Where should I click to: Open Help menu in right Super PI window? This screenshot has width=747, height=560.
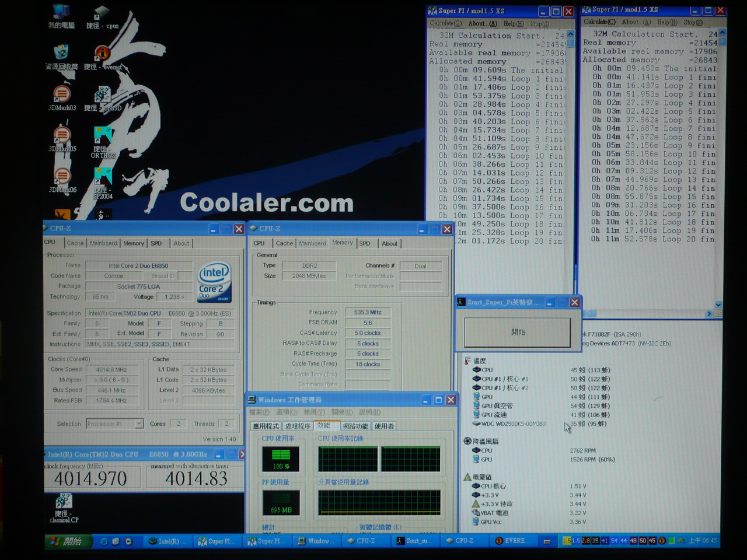click(667, 22)
